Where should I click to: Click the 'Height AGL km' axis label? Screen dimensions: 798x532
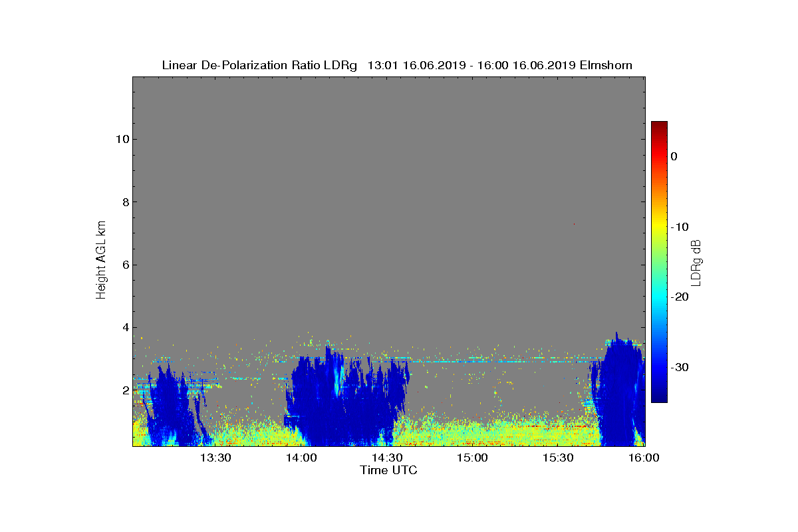101,261
